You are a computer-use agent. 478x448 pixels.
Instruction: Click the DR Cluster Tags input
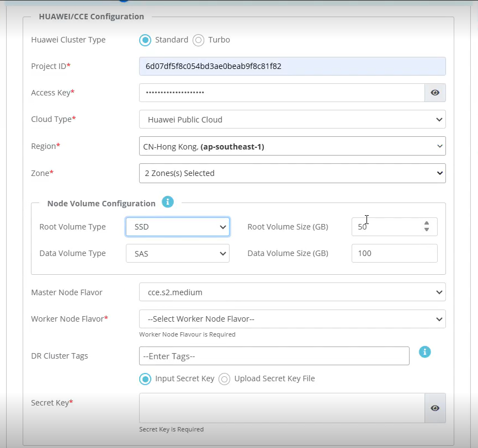click(x=274, y=356)
